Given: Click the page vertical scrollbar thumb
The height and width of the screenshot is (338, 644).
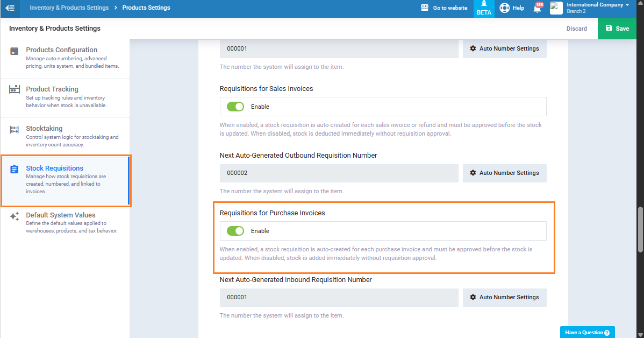Looking at the screenshot, I should pos(640,229).
